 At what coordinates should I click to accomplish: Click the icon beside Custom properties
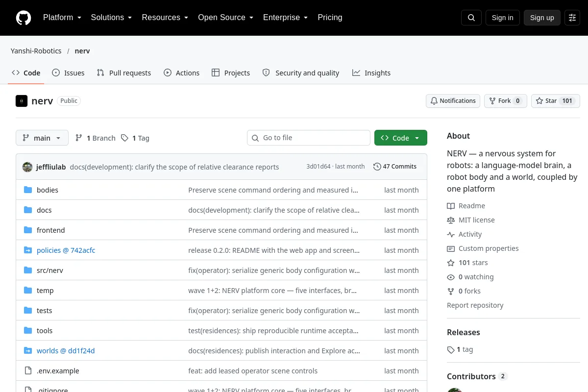pyautogui.click(x=451, y=248)
